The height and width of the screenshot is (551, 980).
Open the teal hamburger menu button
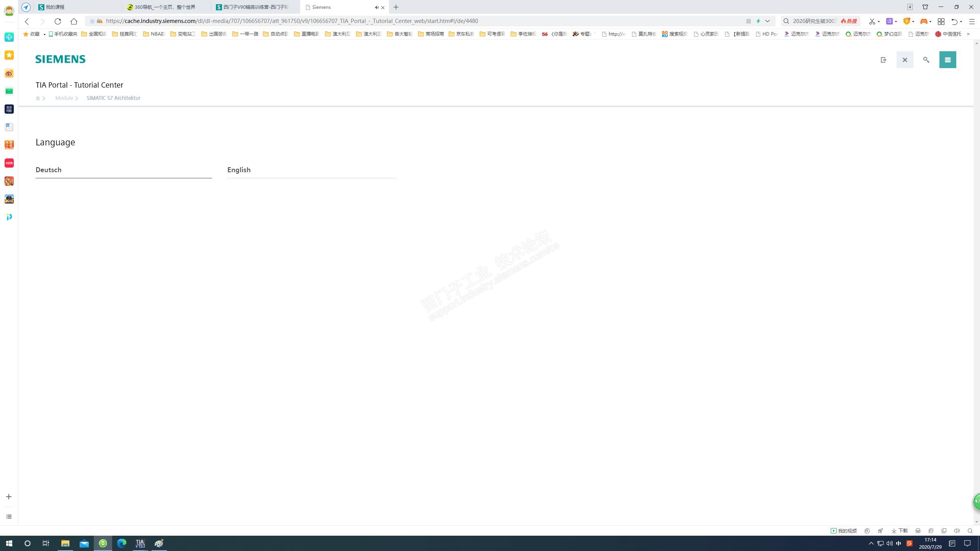[947, 60]
